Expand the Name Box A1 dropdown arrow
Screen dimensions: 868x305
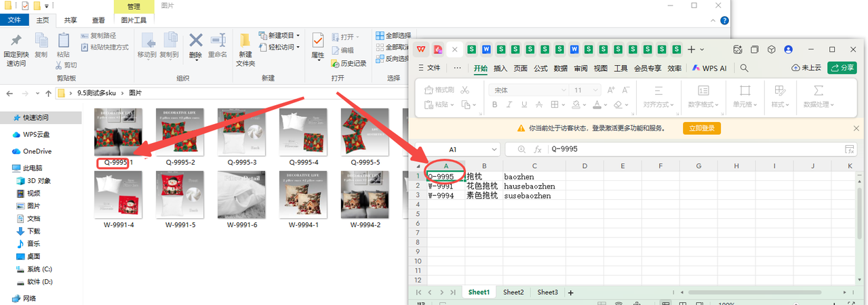click(494, 149)
